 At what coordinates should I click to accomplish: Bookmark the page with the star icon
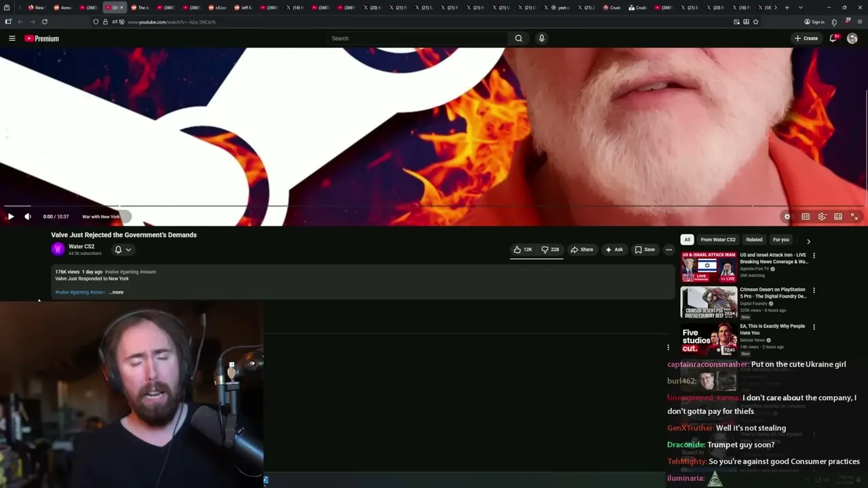pos(755,22)
